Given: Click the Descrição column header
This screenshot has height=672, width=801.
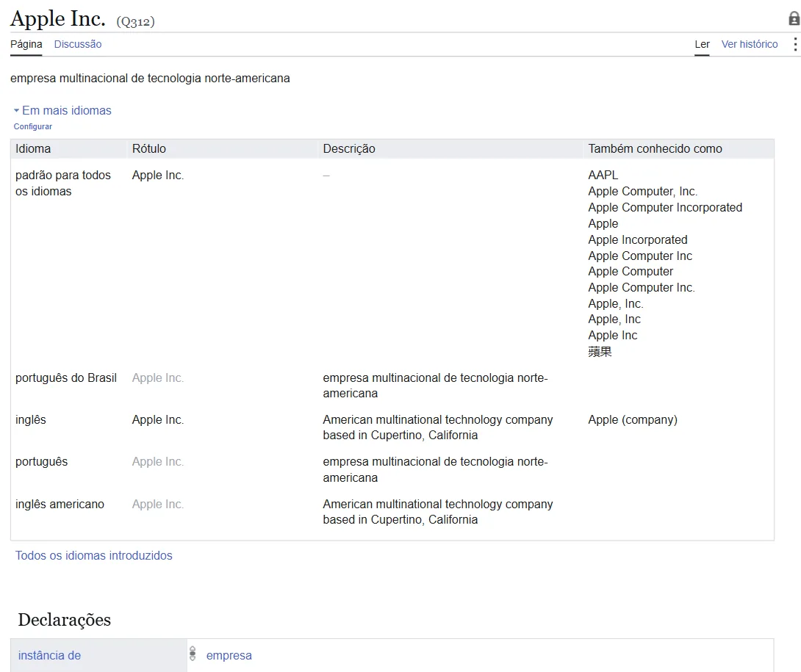Looking at the screenshot, I should pos(349,148).
